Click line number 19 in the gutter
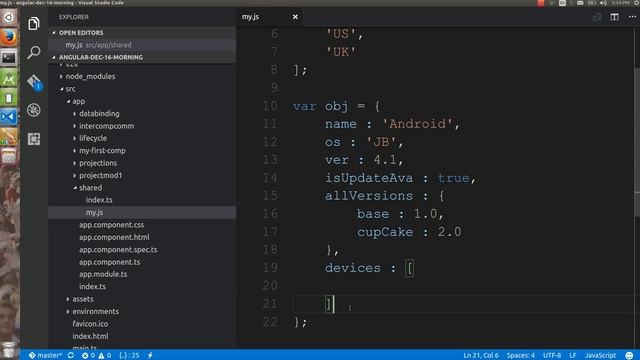The width and height of the screenshot is (640, 360). point(270,268)
